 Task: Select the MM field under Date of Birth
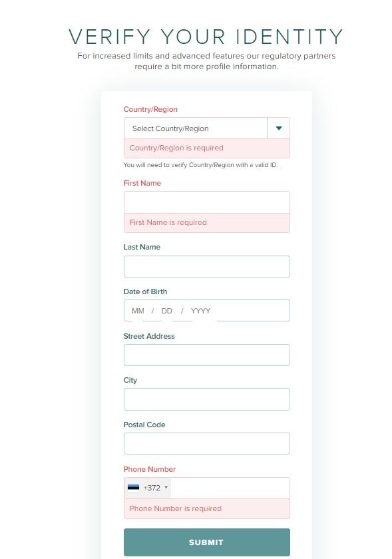(x=137, y=310)
